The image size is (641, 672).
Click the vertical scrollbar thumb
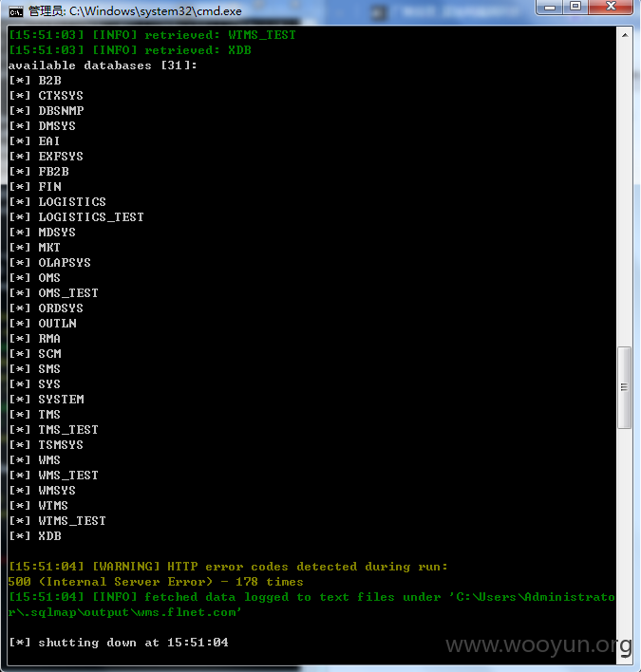(624, 387)
